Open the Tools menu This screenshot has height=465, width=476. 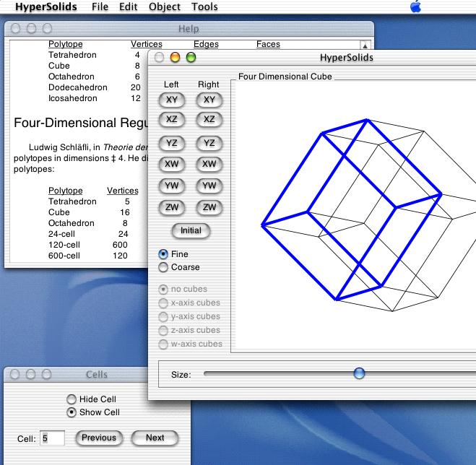point(204,7)
